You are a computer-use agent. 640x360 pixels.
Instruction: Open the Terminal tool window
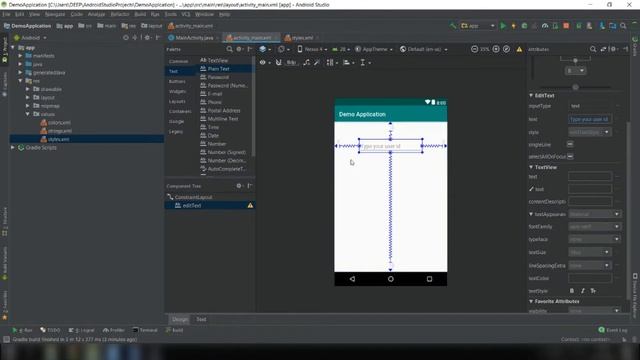pyautogui.click(x=145, y=330)
